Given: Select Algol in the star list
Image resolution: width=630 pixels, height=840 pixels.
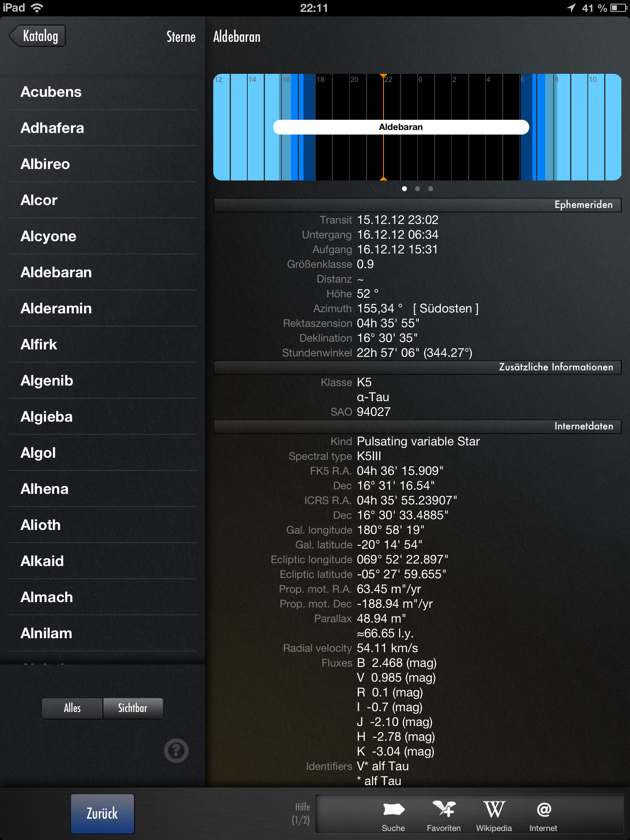Looking at the screenshot, I should [38, 453].
